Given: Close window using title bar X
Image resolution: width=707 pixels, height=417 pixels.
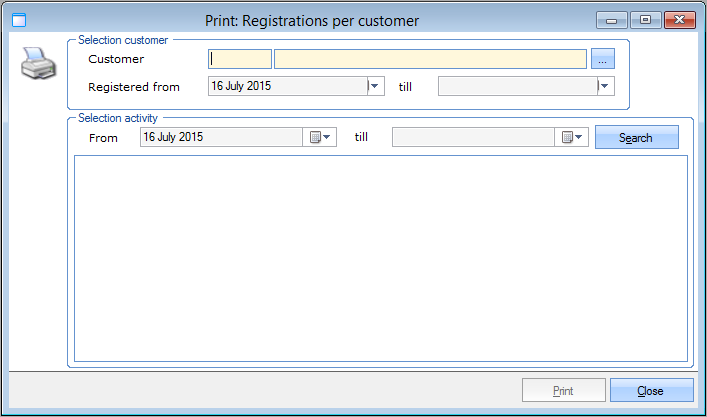Looking at the screenshot, I should pyautogui.click(x=680, y=20).
